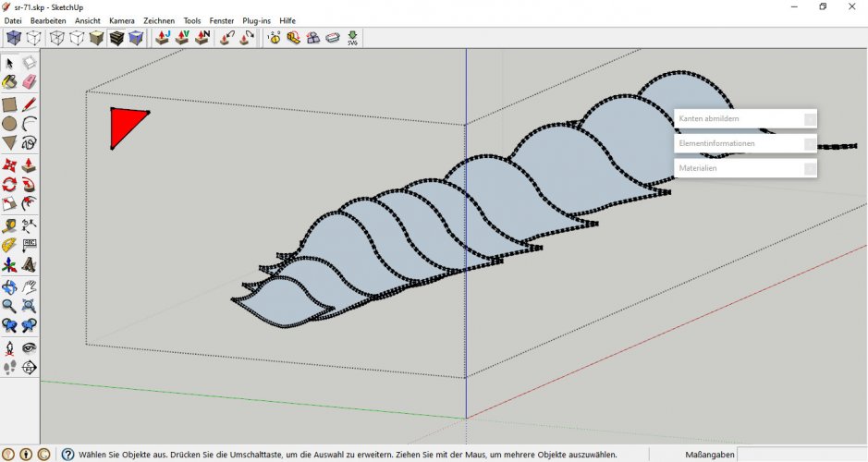Switch to Hidden Line style
Image resolution: width=868 pixels, height=462 pixels.
coord(77,38)
